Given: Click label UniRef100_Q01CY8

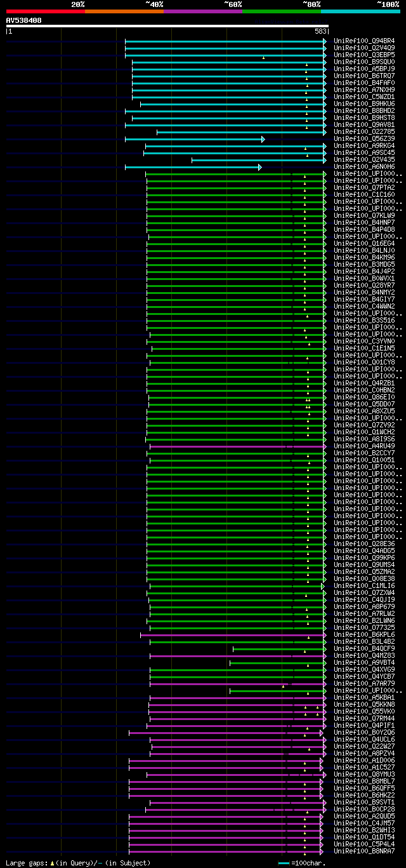Looking at the screenshot, I should [x=364, y=363].
